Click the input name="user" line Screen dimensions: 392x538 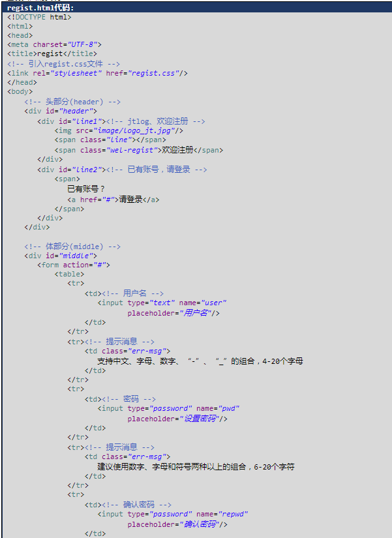tap(162, 303)
